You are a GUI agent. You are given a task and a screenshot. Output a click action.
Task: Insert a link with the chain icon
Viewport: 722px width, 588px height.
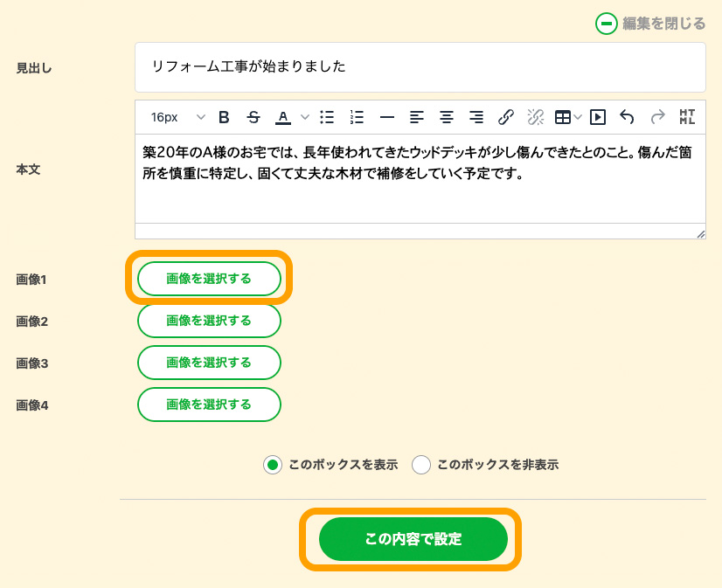506,117
